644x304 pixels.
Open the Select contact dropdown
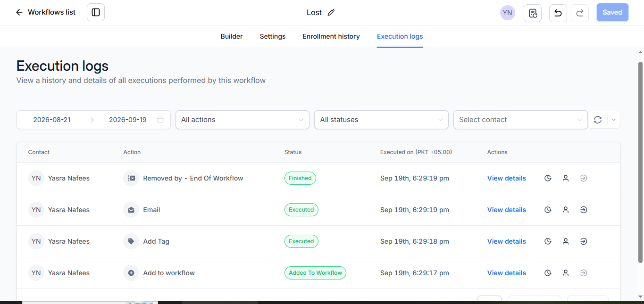pyautogui.click(x=520, y=120)
